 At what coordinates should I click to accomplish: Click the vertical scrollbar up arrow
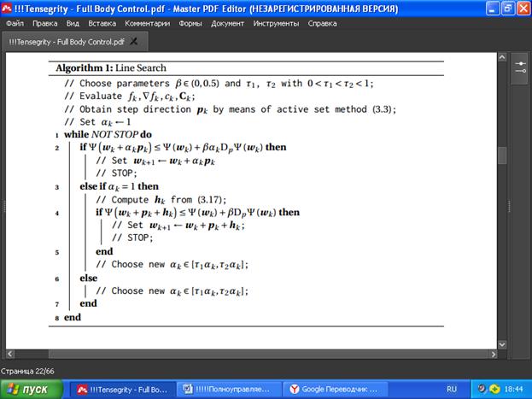pos(502,57)
